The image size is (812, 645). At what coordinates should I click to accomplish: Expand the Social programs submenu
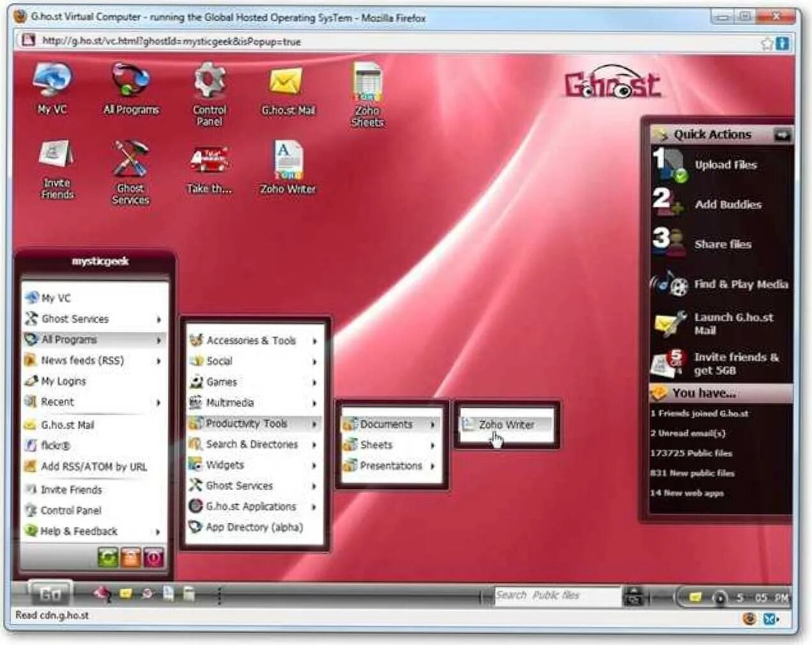[x=254, y=361]
